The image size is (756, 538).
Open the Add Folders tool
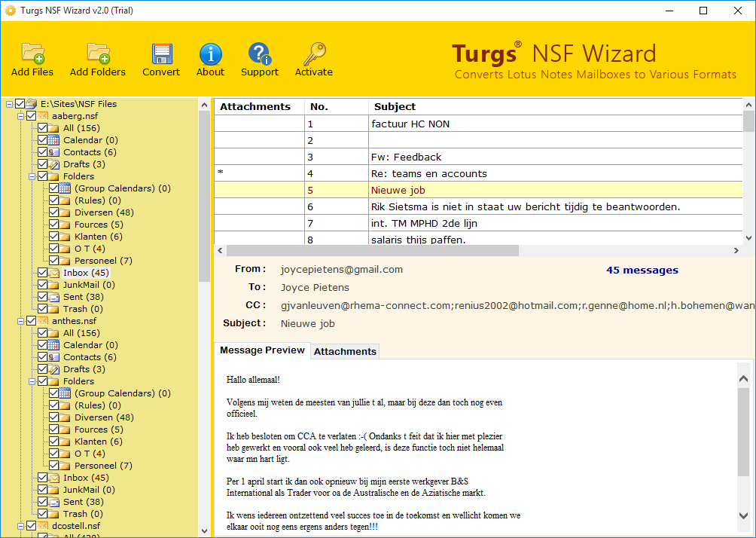[99, 53]
